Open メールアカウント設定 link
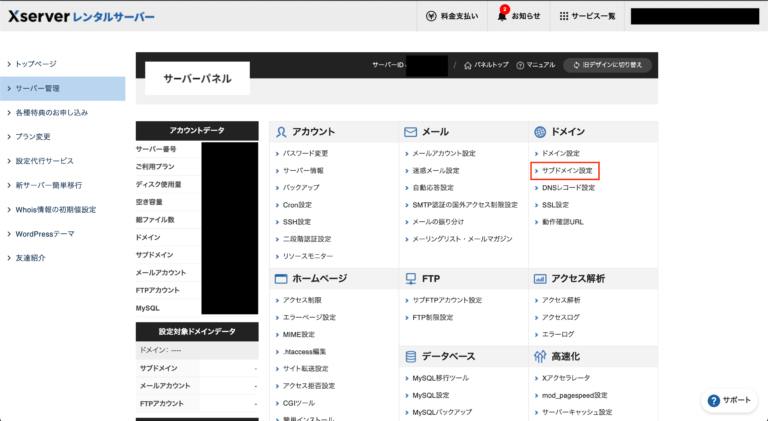Screen dimensions: 768x421 coord(443,154)
